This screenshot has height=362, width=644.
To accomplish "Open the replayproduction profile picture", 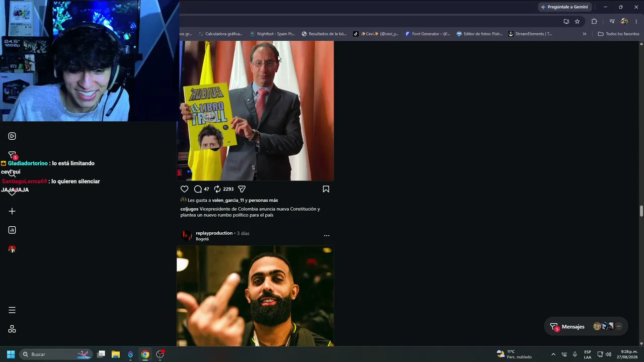I will tap(187, 236).
